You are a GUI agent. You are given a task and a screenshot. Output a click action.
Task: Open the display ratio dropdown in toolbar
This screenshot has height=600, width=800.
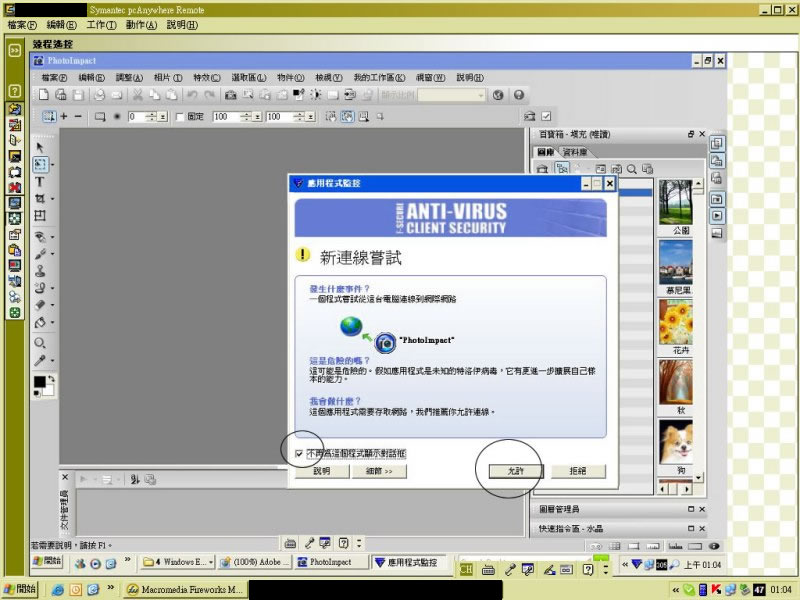point(480,95)
